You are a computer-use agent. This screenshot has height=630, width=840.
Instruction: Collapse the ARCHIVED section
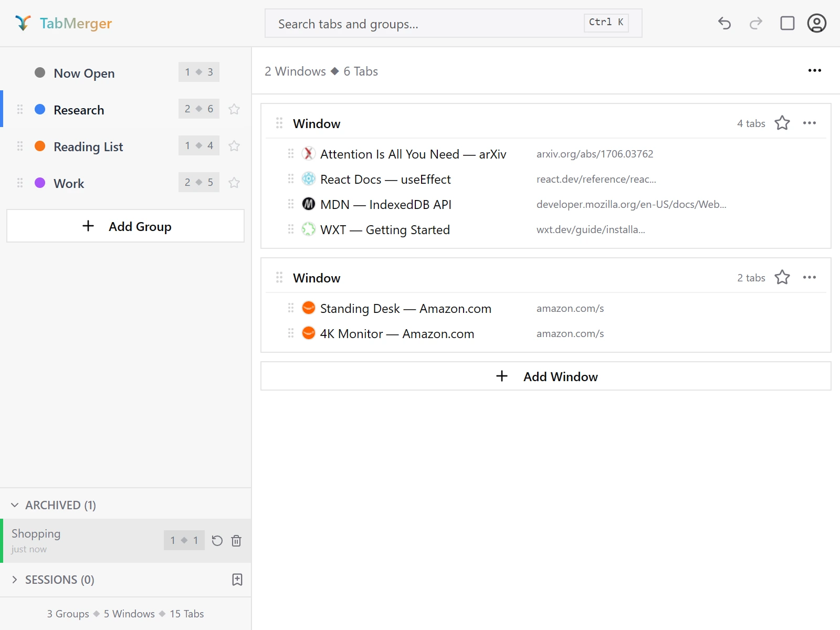click(x=15, y=505)
